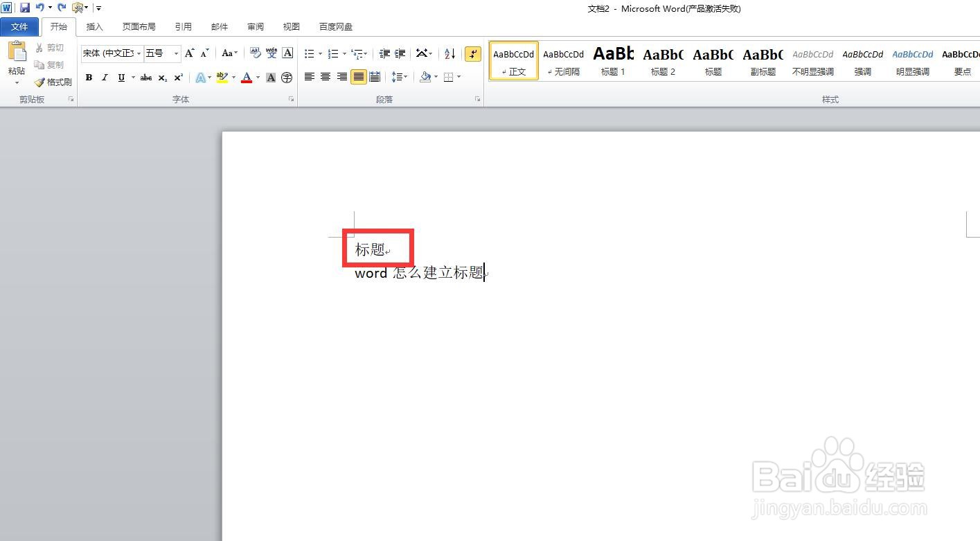The width and height of the screenshot is (980, 541).
Task: Toggle Align Text Right
Action: point(342,77)
